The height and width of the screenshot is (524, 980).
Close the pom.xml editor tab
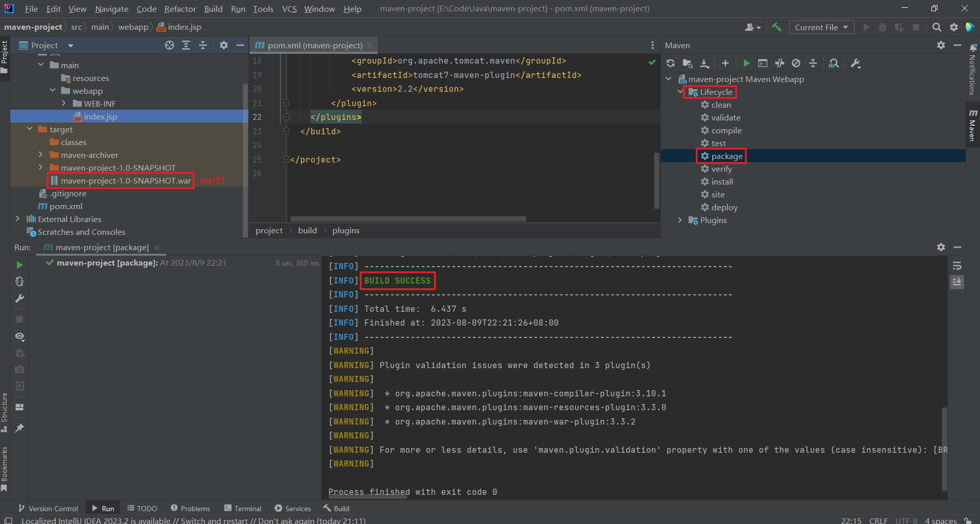point(370,45)
